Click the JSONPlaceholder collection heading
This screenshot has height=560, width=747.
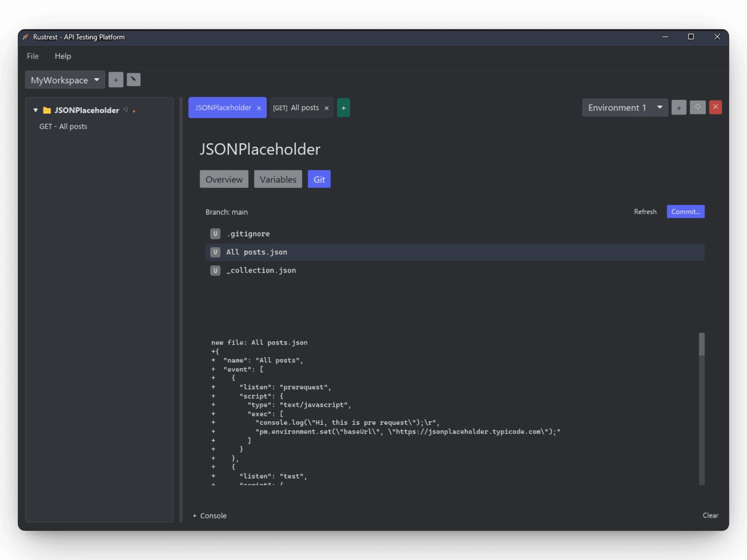point(260,149)
